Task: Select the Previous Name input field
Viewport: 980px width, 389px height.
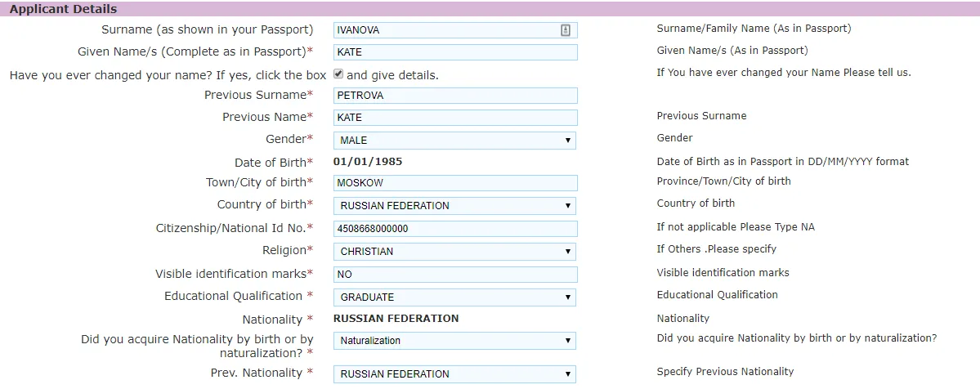Action: point(455,118)
